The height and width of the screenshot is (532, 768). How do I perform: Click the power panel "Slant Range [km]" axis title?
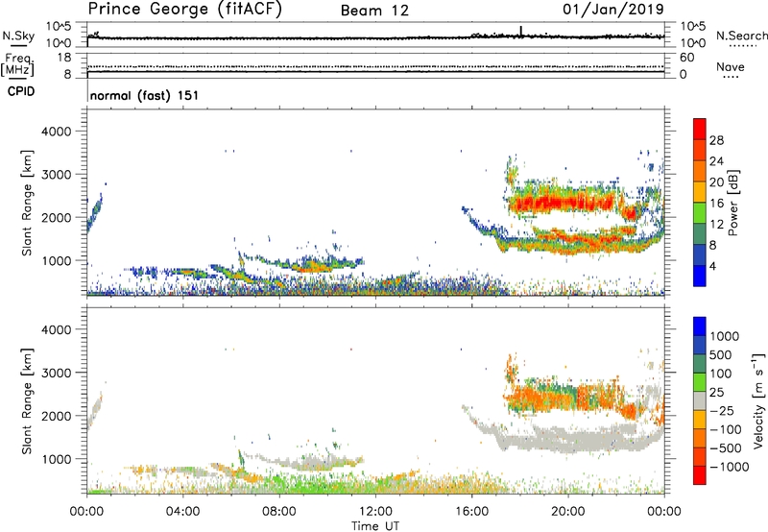(x=27, y=203)
